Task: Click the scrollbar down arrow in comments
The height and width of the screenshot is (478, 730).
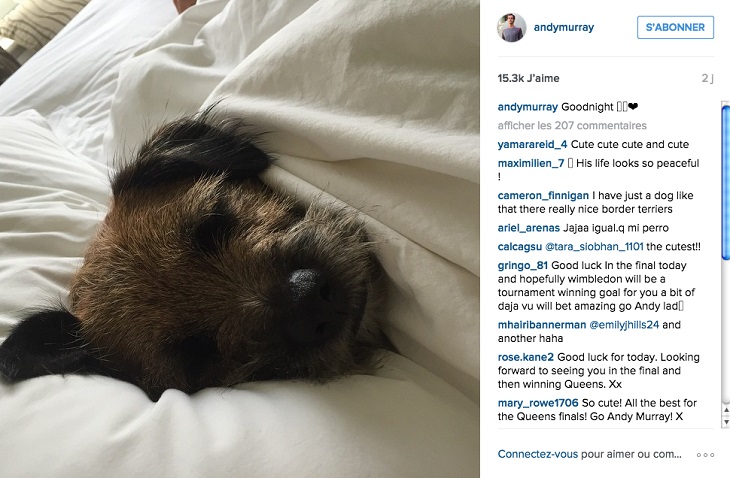Action: click(x=726, y=422)
